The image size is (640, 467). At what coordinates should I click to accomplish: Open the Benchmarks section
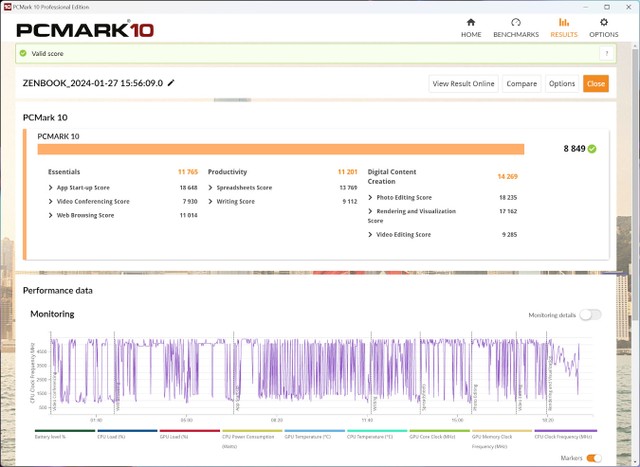(516, 28)
